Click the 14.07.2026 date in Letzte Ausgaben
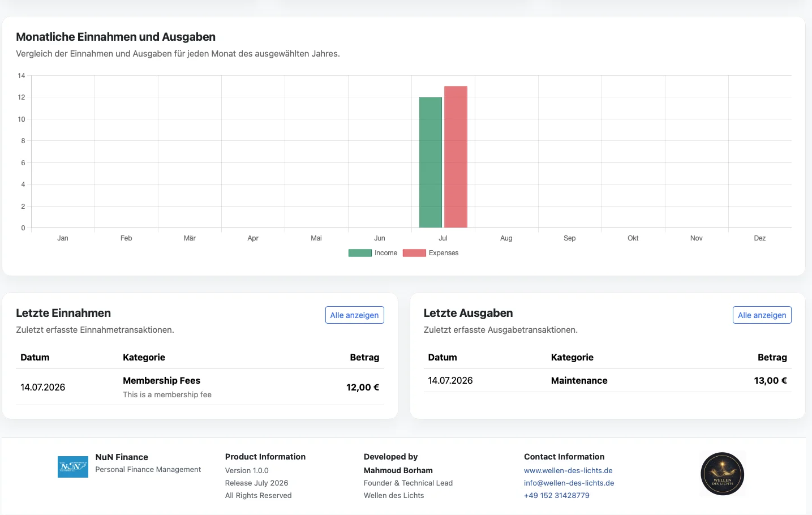The height and width of the screenshot is (515, 812). [x=450, y=380]
